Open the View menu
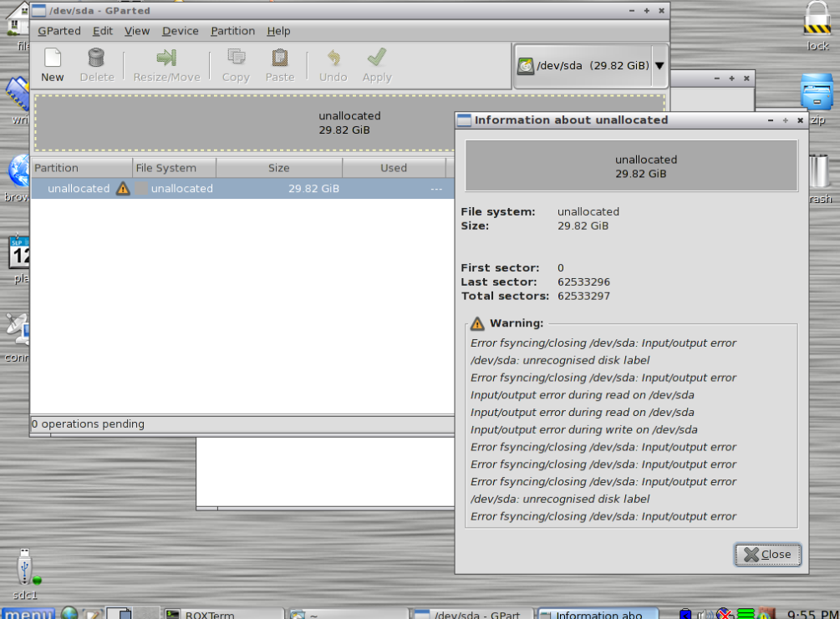The width and height of the screenshot is (840, 619). tap(136, 31)
